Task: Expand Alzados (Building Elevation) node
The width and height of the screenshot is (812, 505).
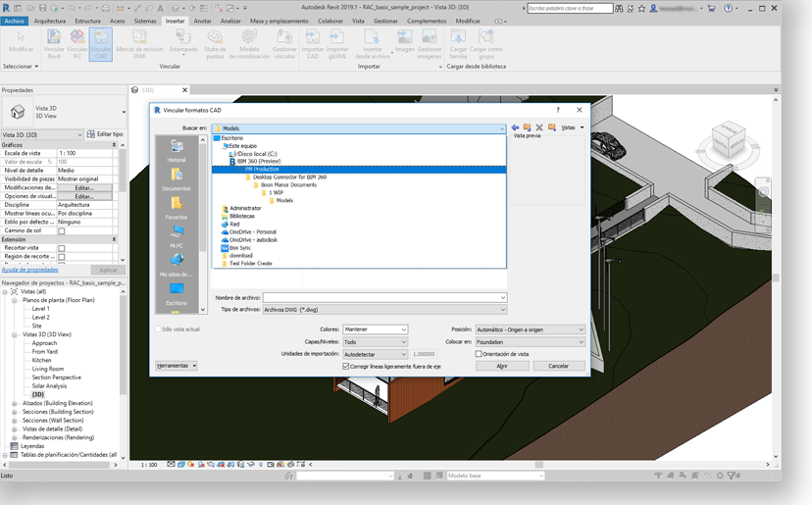Action: 15,403
